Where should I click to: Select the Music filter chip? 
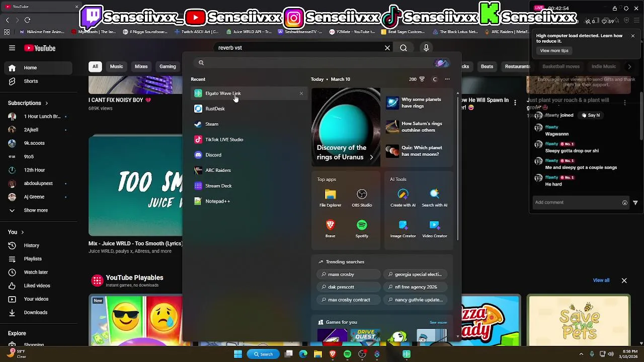[x=116, y=66]
